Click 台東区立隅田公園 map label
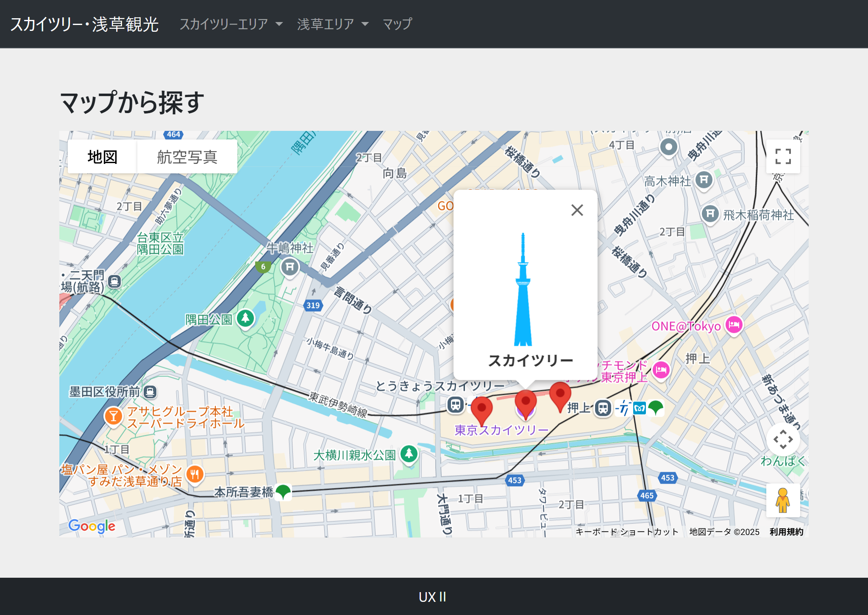The height and width of the screenshot is (615, 868). [160, 244]
